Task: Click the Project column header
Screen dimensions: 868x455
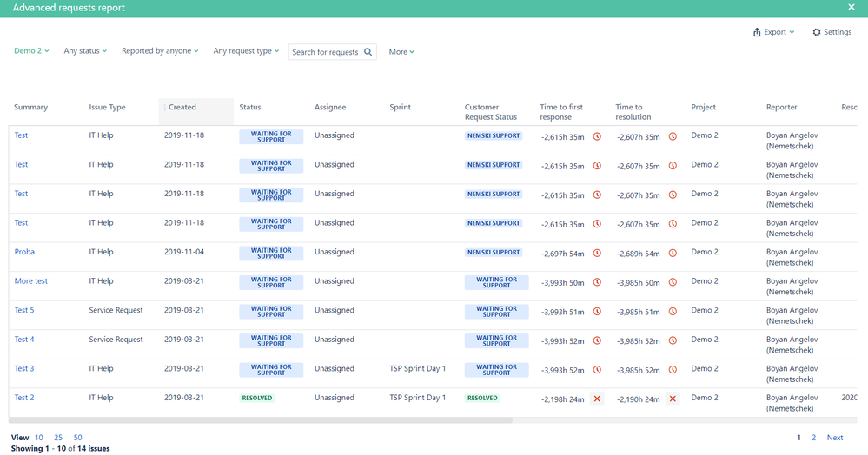Action: coord(703,107)
